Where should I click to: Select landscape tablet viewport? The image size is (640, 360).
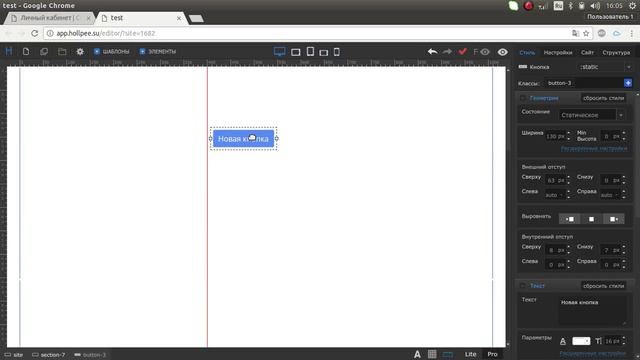(296, 52)
